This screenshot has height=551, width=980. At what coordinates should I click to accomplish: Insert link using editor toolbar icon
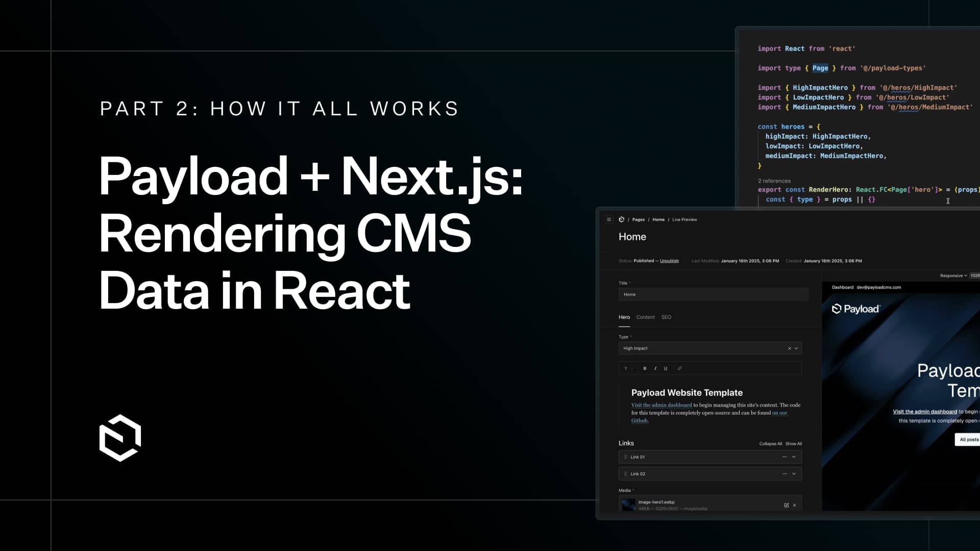tap(679, 368)
